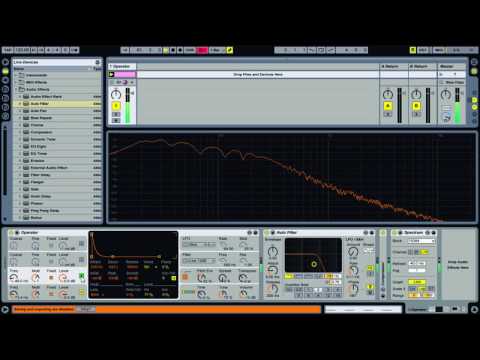Image resolution: width=480 pixels, height=360 pixels.
Task: Open the Spectrum Block size dropdown
Action: [421, 241]
